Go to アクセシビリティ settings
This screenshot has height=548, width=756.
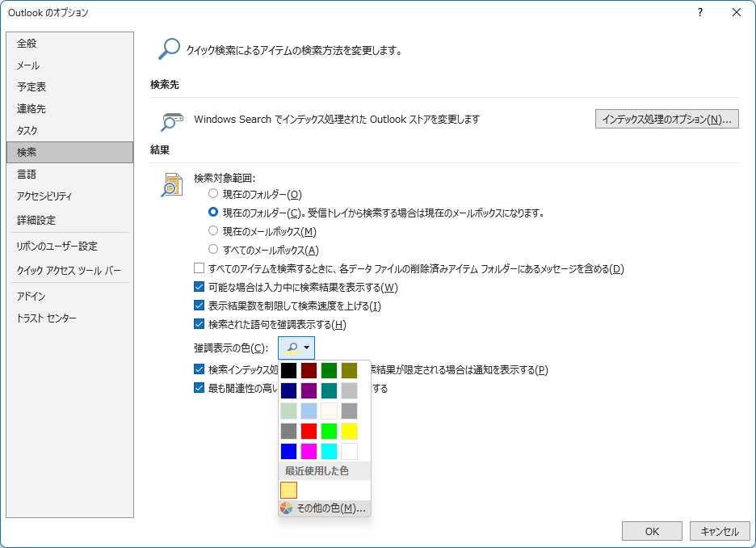pos(70,196)
